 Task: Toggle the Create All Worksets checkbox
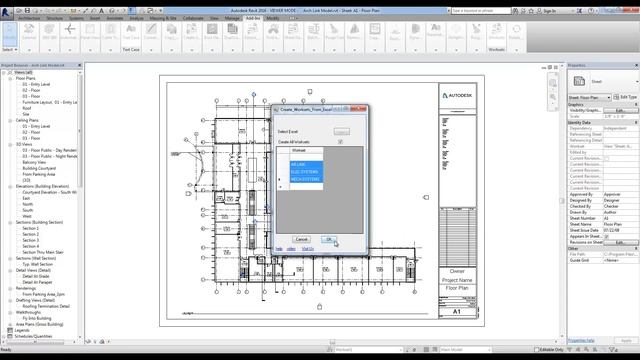click(x=340, y=142)
